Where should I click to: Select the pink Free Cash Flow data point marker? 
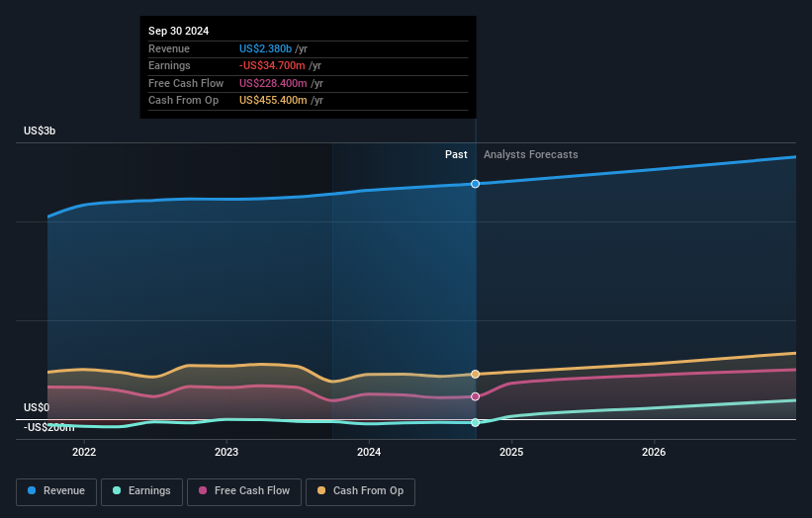coord(476,397)
